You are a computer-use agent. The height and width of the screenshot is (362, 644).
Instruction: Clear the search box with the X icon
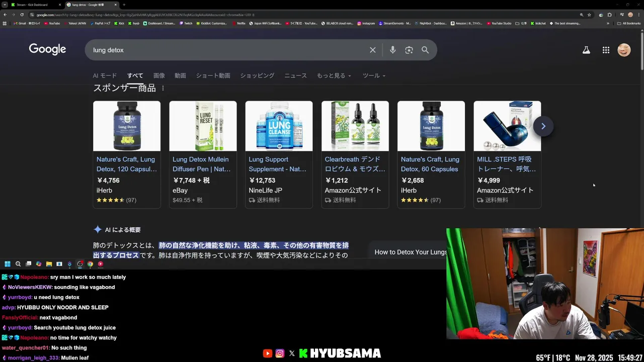pyautogui.click(x=373, y=50)
